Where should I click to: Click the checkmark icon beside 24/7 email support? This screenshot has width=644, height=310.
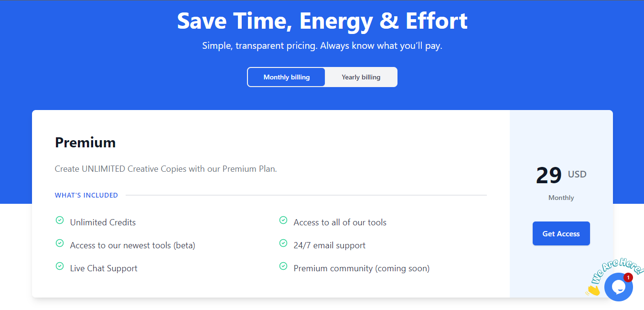point(283,244)
